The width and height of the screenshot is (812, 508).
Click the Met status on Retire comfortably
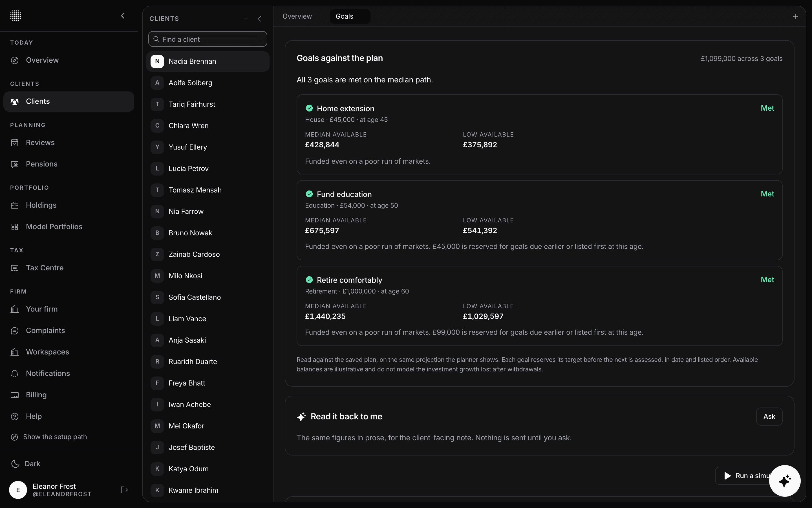[x=767, y=279]
